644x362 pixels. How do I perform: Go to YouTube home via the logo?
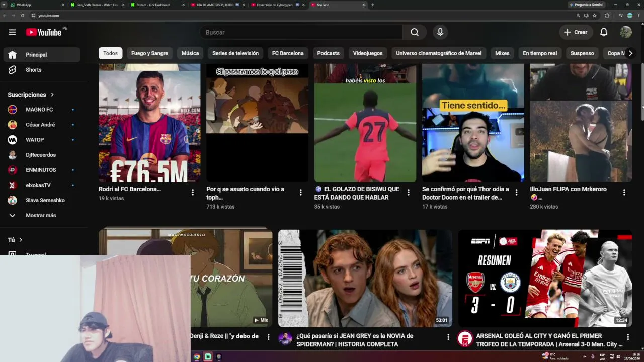(x=44, y=32)
